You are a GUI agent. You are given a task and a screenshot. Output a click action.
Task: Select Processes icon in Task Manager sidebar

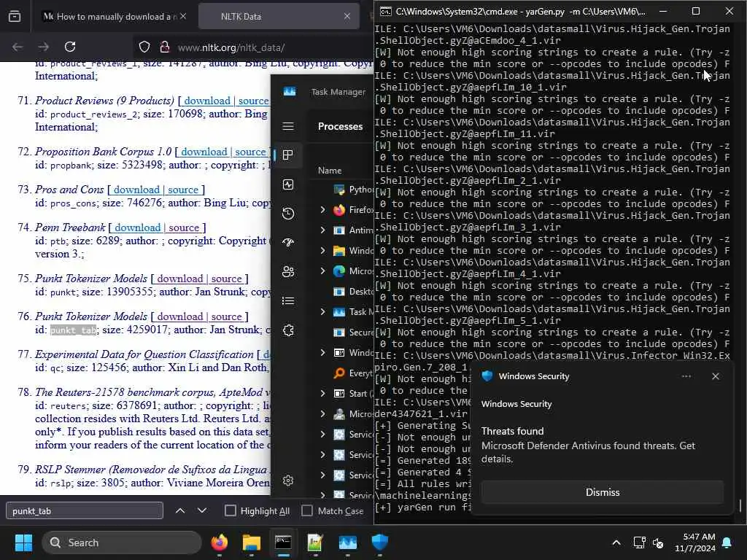click(288, 155)
